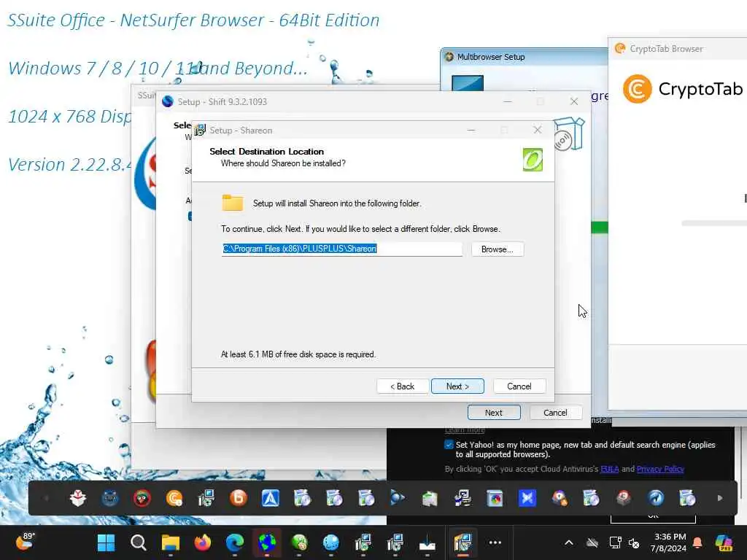Open Microsoft Edge from the taskbar
Screen dimensions: 747x560
point(235,542)
